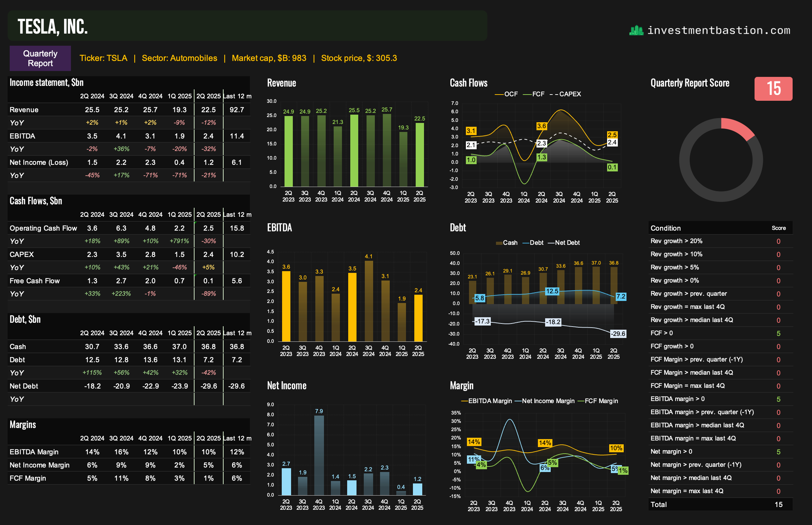Open the investmentbastion.com website link

click(x=719, y=30)
